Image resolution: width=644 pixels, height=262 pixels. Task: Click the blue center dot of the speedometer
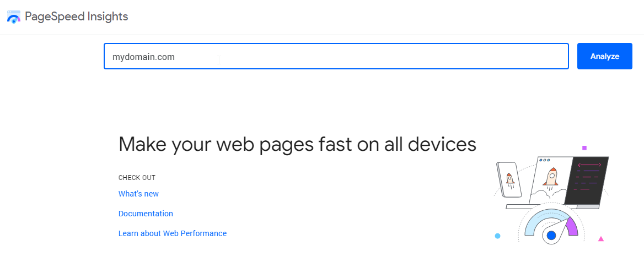tap(551, 236)
